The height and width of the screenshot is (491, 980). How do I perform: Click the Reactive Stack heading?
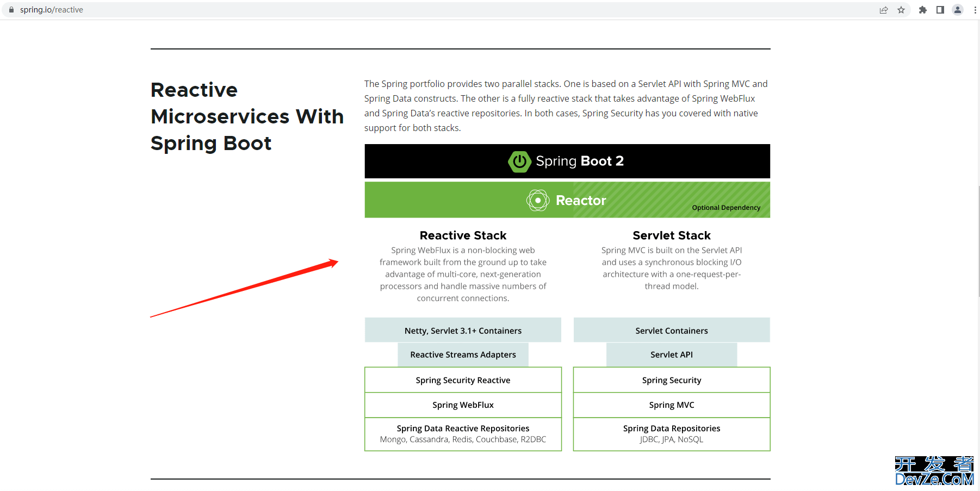point(463,235)
